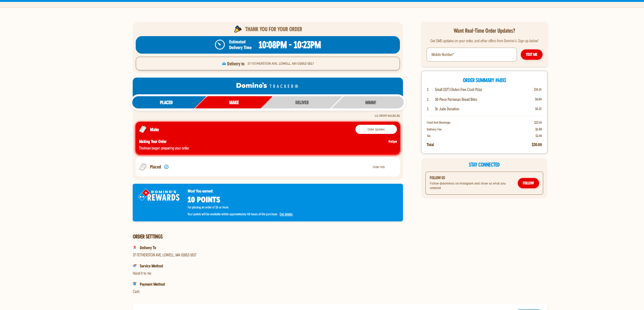Select the DELIVER stage in the tracker
644x310 pixels.
pyautogui.click(x=302, y=102)
